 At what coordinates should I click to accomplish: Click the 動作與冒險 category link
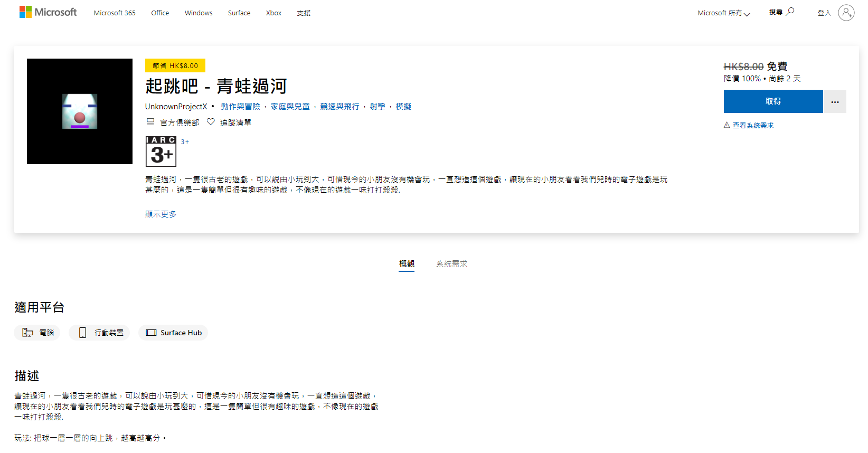pos(240,106)
